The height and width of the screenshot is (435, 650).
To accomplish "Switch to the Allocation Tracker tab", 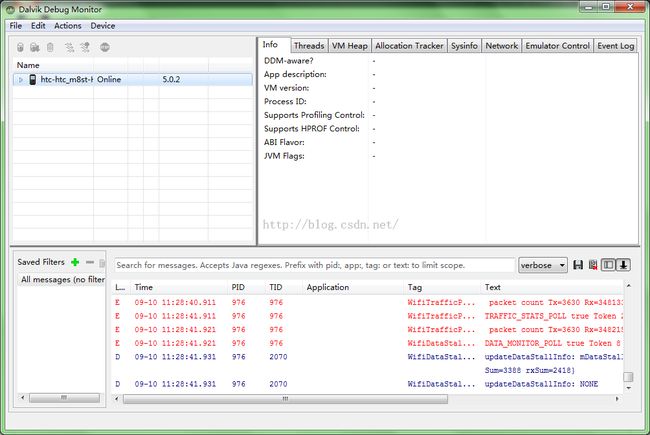I will [409, 46].
